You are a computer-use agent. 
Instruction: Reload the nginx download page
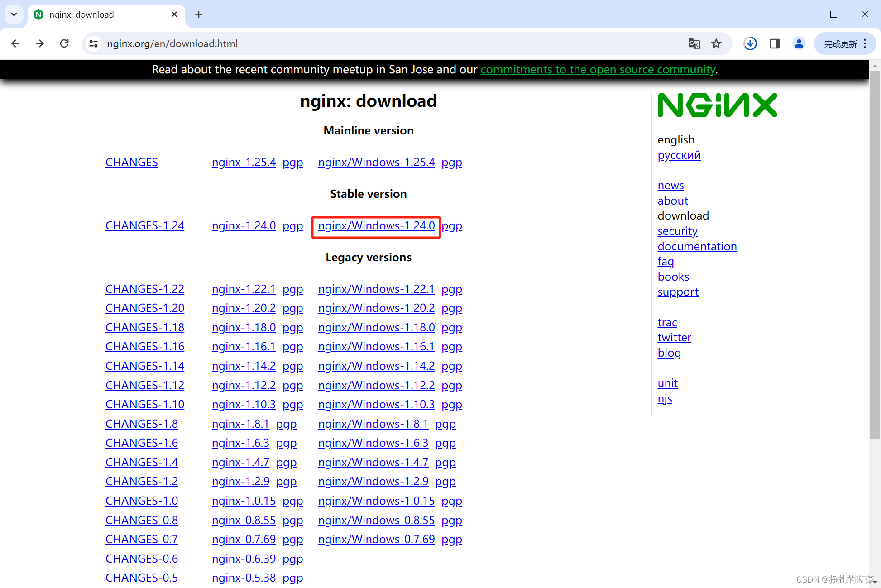pyautogui.click(x=64, y=43)
